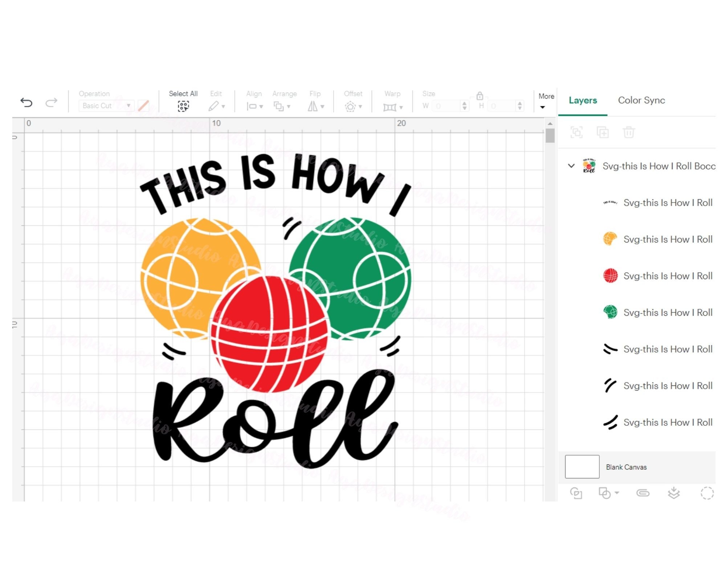726x588 pixels.
Task: Open the Basic Cut operation dropdown
Action: click(x=106, y=106)
